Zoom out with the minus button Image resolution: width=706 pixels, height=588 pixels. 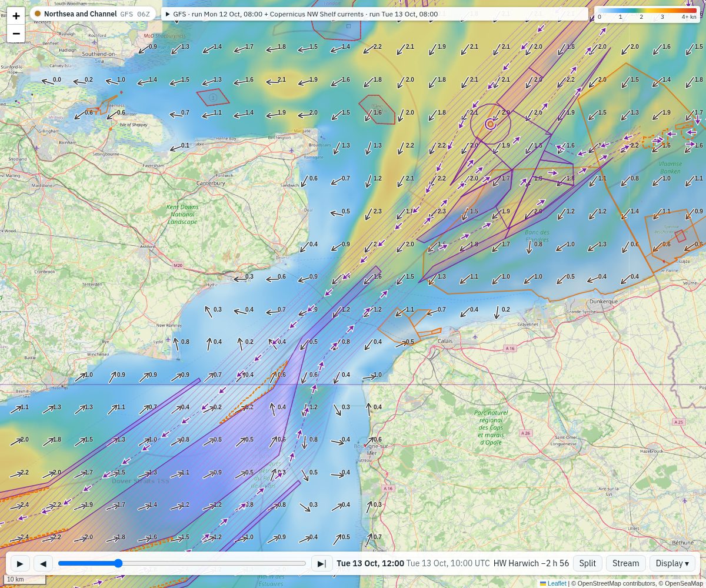tap(16, 34)
